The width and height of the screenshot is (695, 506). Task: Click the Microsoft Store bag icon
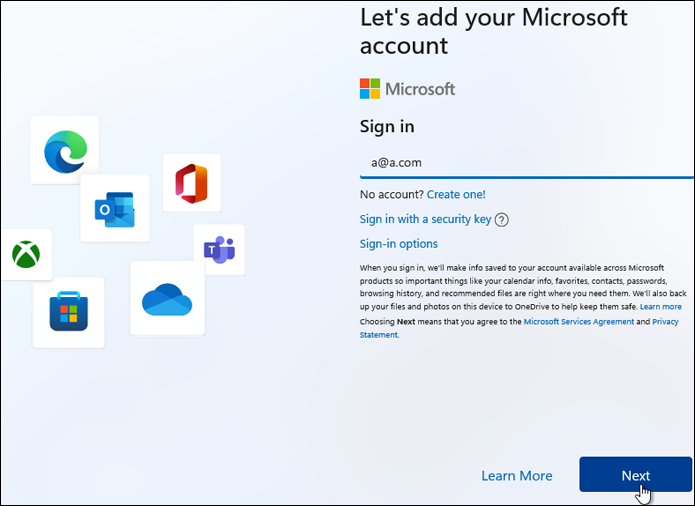pyautogui.click(x=68, y=312)
